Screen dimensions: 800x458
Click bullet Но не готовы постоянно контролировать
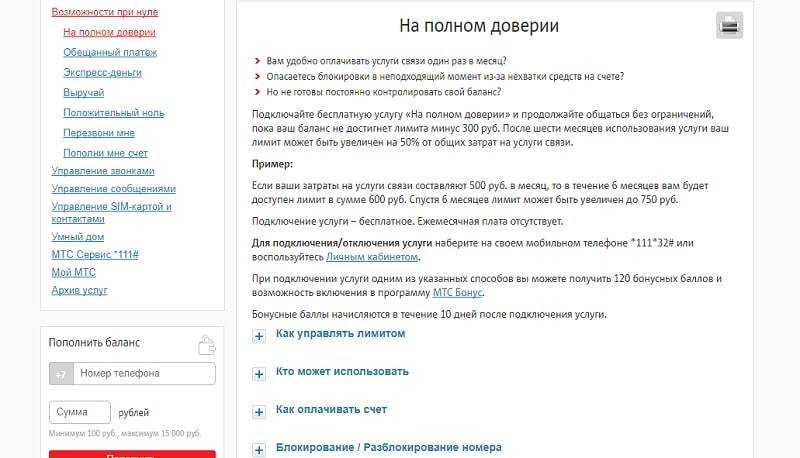tap(384, 92)
